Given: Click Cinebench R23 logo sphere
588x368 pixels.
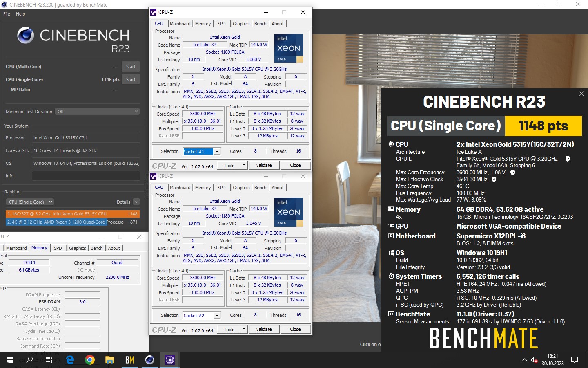Looking at the screenshot, I should pos(25,35).
